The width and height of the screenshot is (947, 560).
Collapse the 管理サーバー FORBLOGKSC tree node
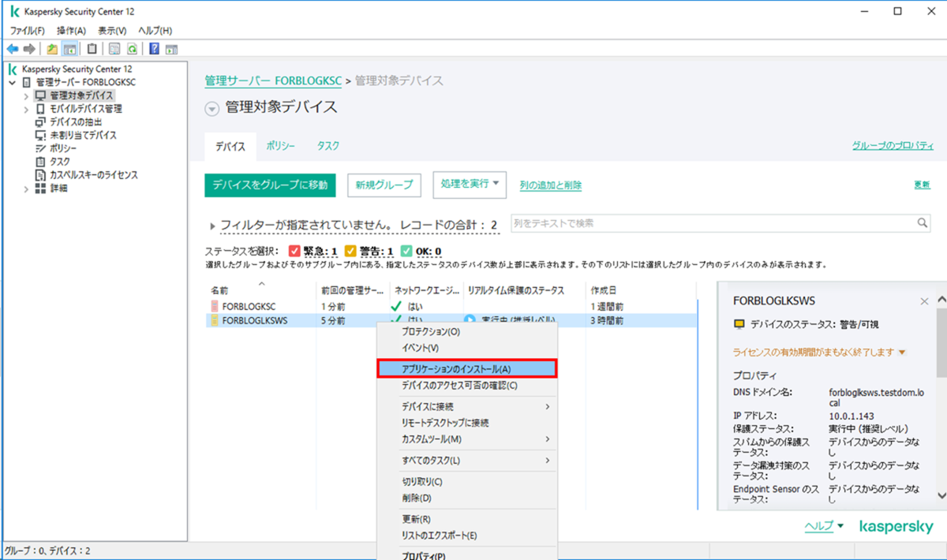[x=13, y=82]
